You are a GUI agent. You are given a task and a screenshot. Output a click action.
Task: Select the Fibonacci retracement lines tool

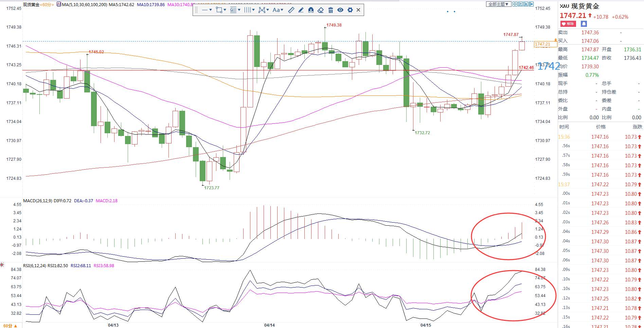[233, 10]
